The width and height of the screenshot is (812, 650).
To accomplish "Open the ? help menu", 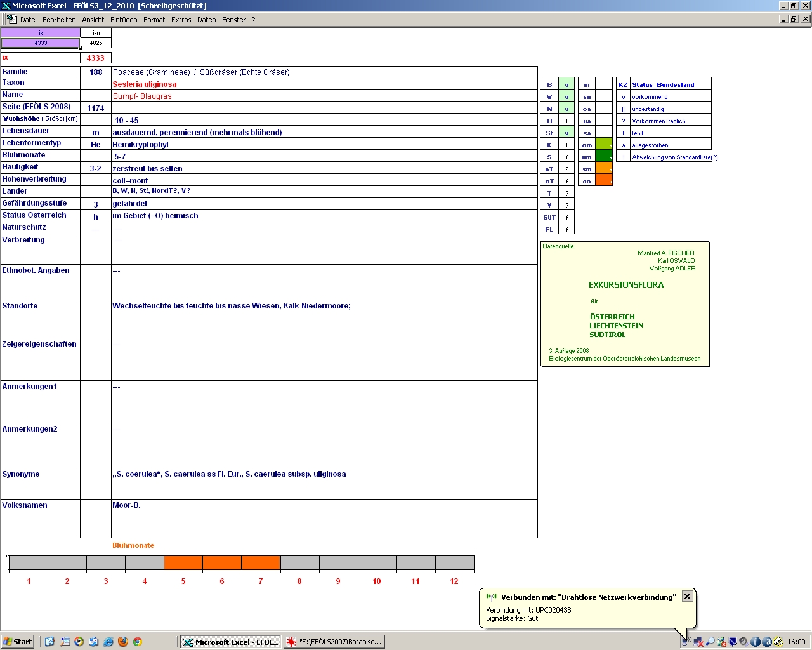I will coord(254,20).
